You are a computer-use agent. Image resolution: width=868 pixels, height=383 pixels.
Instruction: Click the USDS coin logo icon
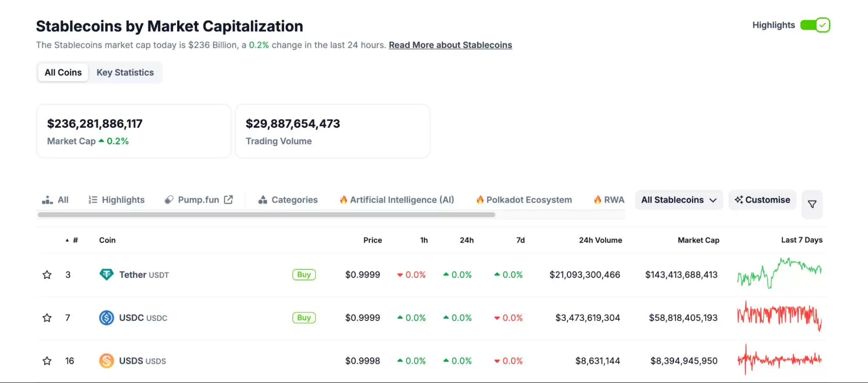106,361
